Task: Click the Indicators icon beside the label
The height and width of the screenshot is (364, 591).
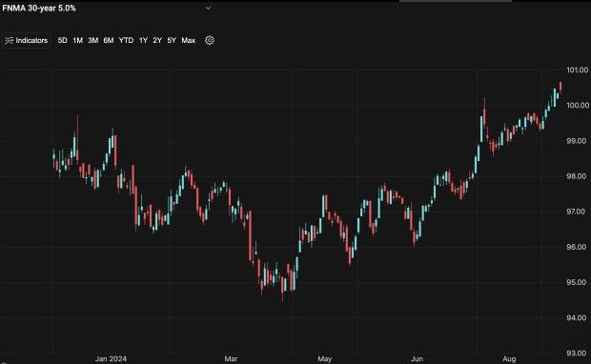Action: coord(9,40)
